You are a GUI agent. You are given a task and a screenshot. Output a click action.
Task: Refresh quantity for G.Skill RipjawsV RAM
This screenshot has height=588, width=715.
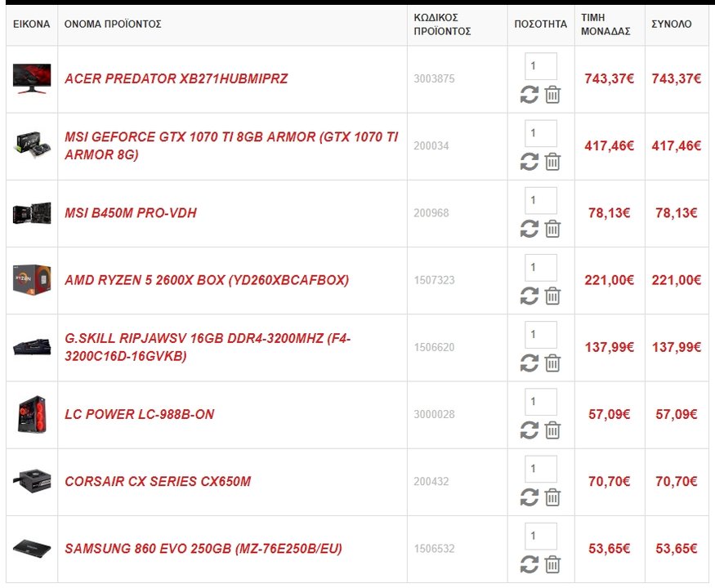529,363
